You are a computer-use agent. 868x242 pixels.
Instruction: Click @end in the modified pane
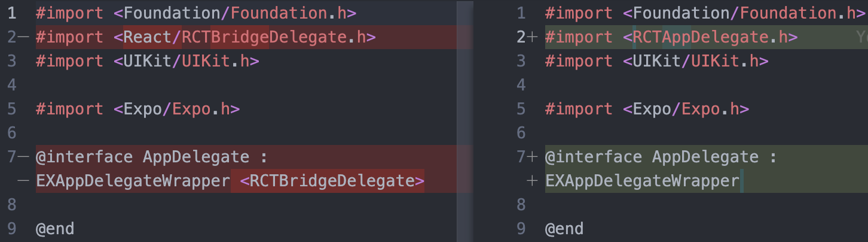[x=564, y=229]
